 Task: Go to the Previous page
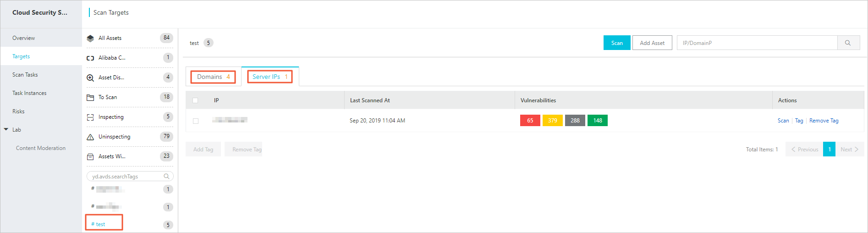point(804,150)
